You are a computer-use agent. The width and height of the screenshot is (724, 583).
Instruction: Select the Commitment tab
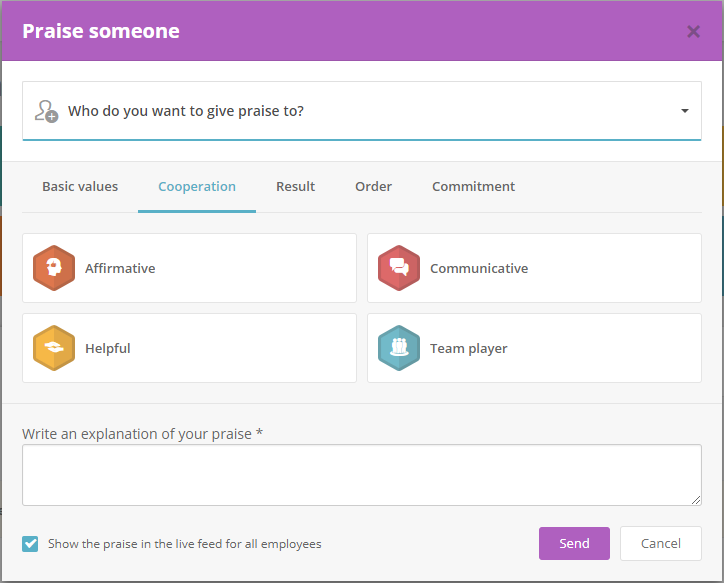(x=473, y=186)
